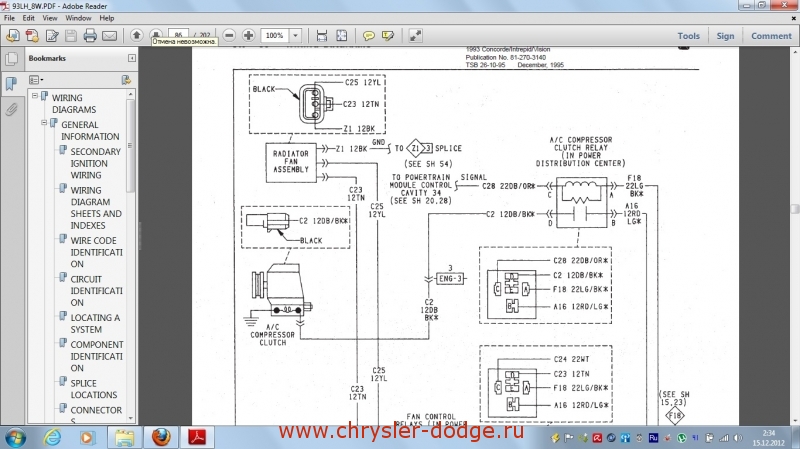Fit one full page to window icon

pos(341,35)
